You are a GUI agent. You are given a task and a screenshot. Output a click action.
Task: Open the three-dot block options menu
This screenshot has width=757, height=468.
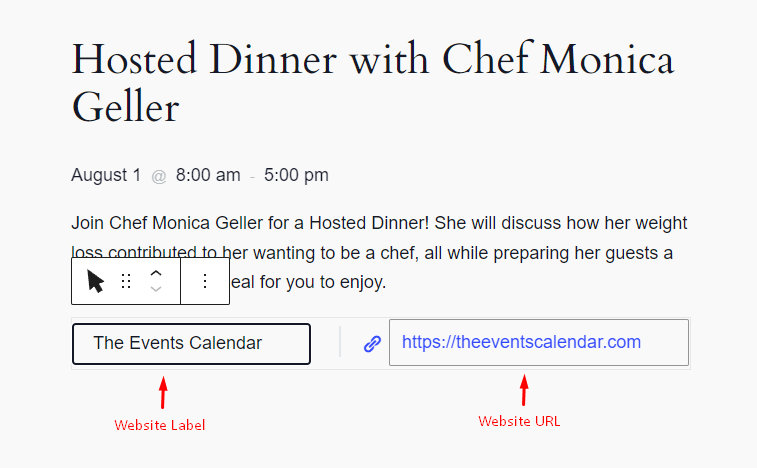coord(205,281)
